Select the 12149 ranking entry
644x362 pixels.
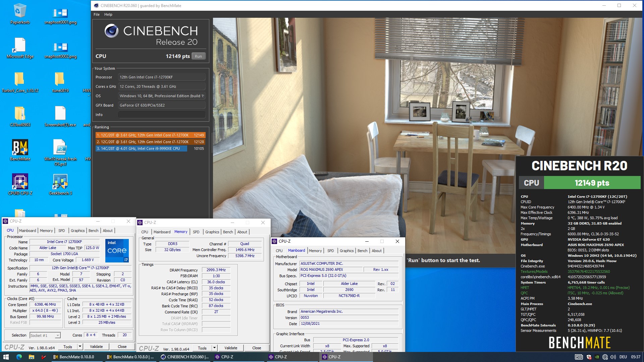click(x=150, y=135)
